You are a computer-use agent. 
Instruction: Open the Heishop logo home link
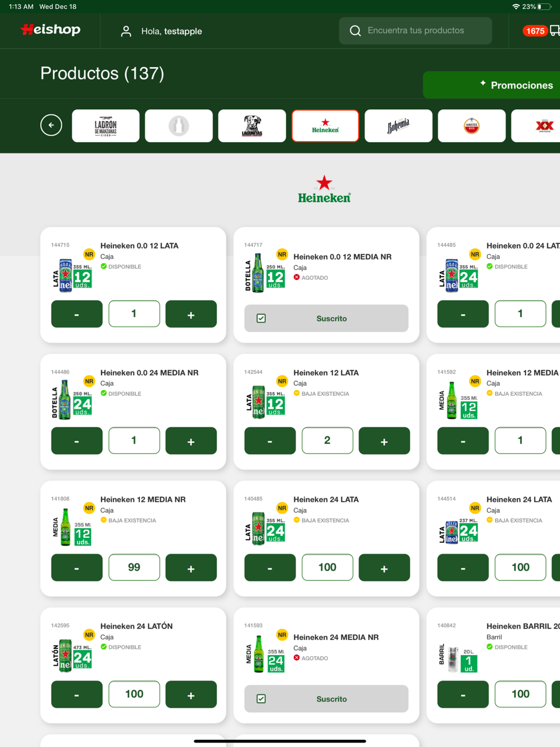tap(50, 30)
